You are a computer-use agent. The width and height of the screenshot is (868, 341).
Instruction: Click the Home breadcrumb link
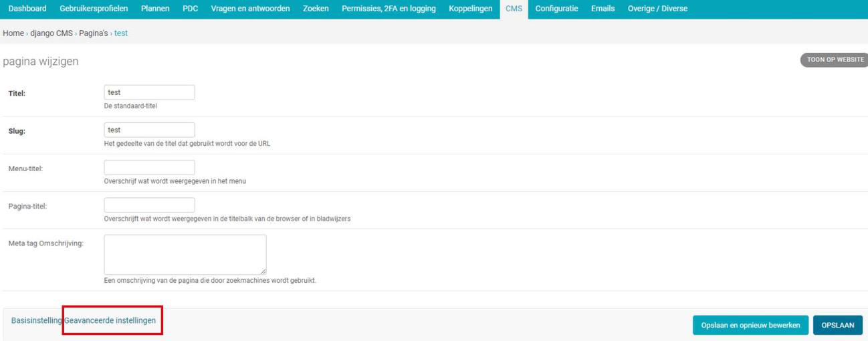coord(13,33)
